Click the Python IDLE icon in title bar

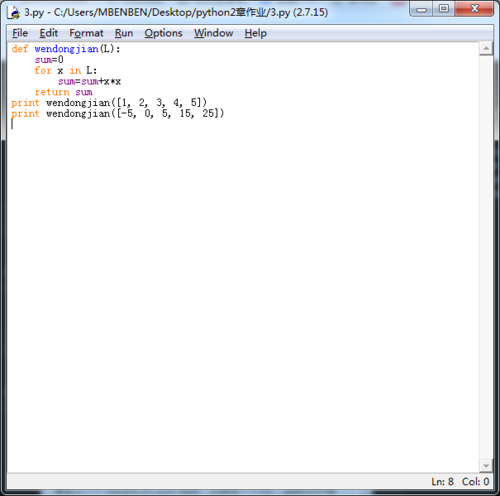tap(13, 12)
